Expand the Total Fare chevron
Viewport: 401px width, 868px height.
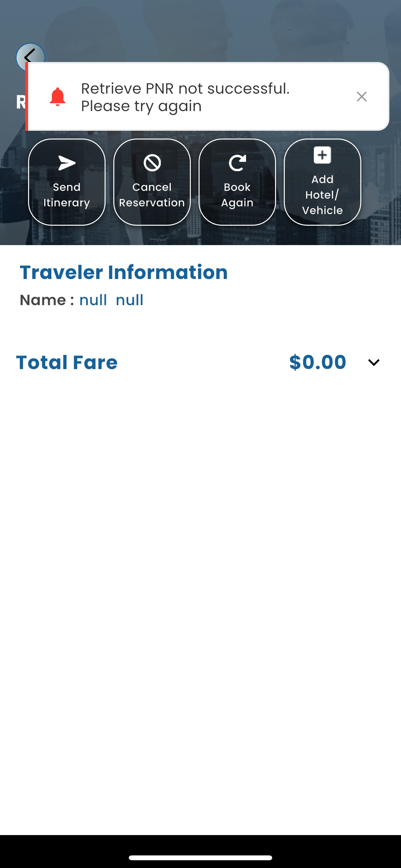click(x=374, y=362)
